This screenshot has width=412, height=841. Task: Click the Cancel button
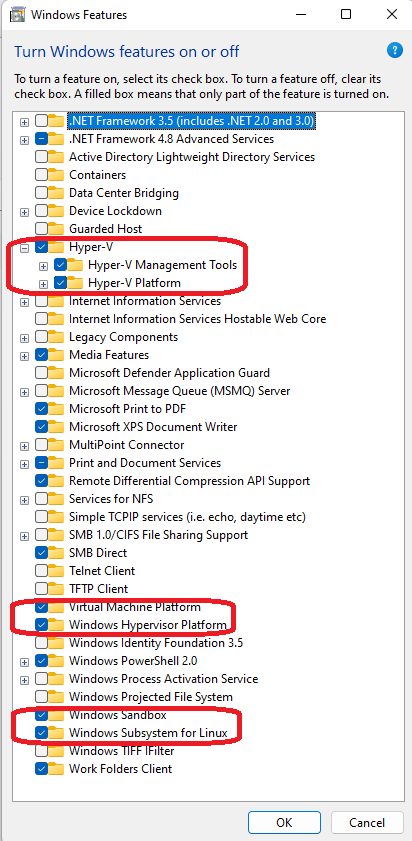point(367,822)
